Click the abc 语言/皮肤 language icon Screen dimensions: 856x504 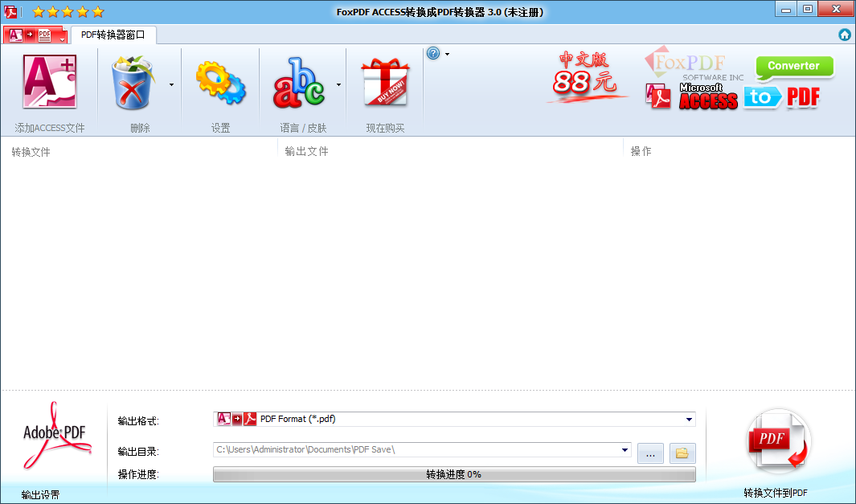(x=300, y=80)
